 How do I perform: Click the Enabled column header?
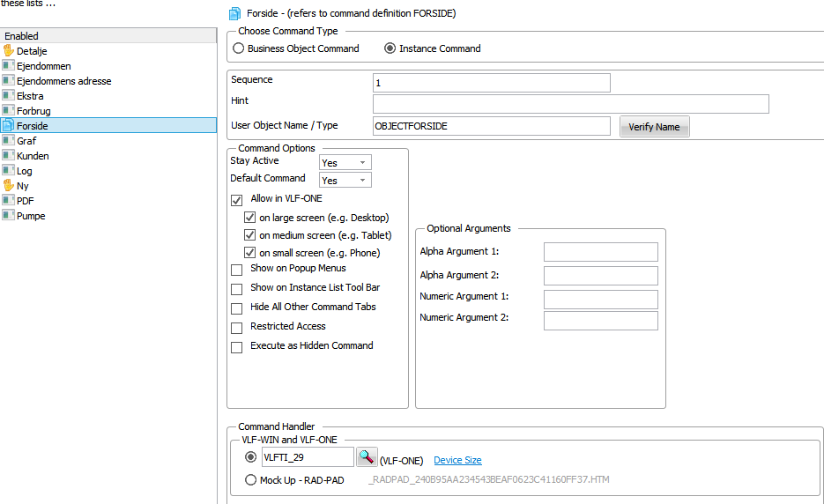click(108, 36)
